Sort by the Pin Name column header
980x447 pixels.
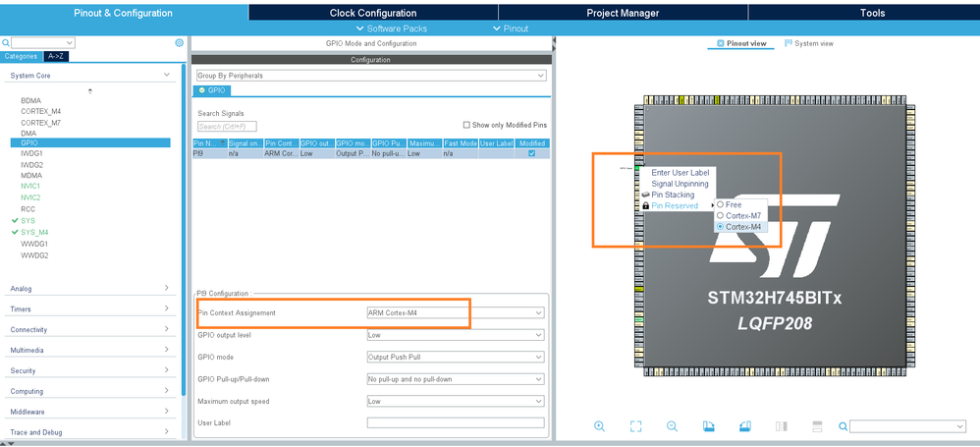pos(209,143)
